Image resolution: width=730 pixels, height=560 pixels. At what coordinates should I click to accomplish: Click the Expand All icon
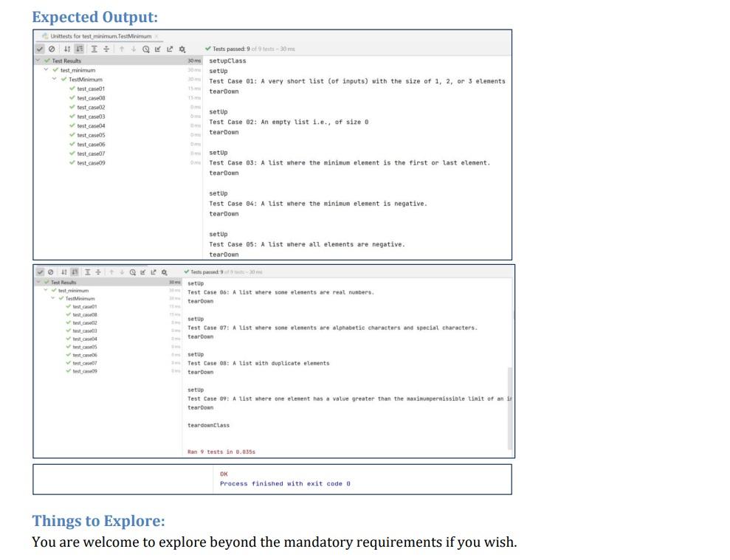(x=94, y=49)
